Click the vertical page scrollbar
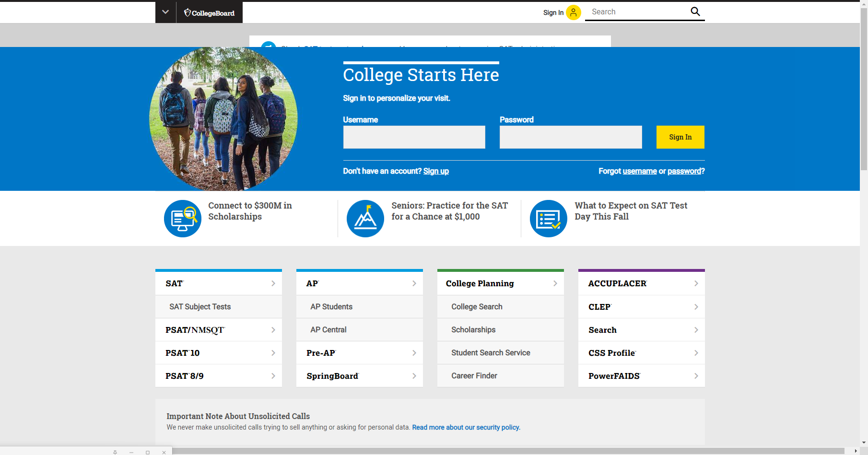The image size is (868, 455). pos(864,96)
